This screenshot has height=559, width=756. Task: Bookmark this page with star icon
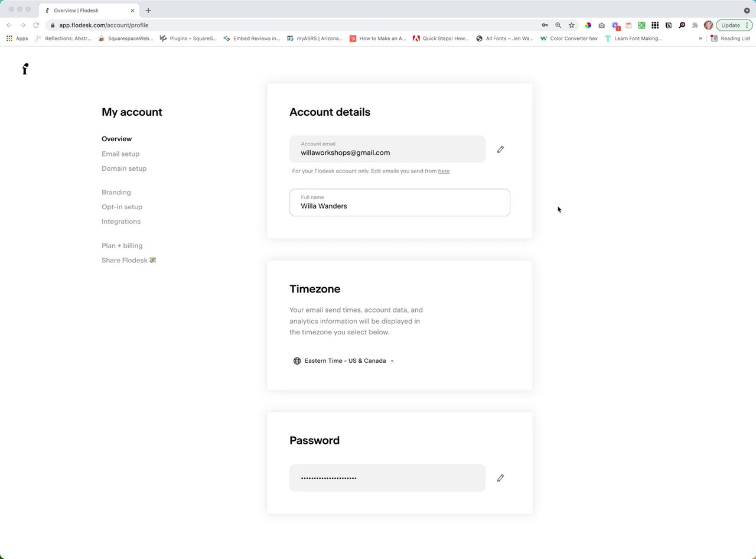click(572, 25)
